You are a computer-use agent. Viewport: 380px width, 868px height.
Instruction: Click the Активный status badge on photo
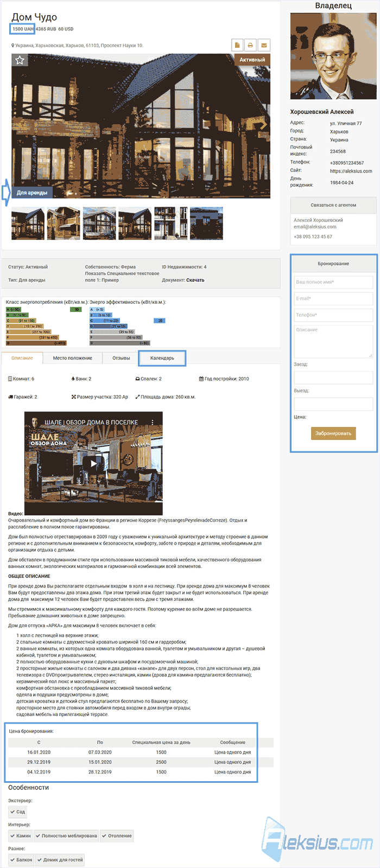(252, 60)
